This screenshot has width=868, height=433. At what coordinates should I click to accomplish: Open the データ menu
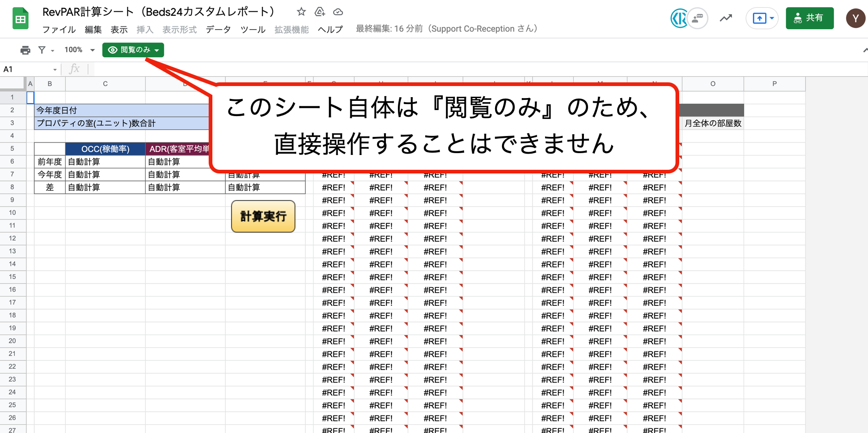218,30
